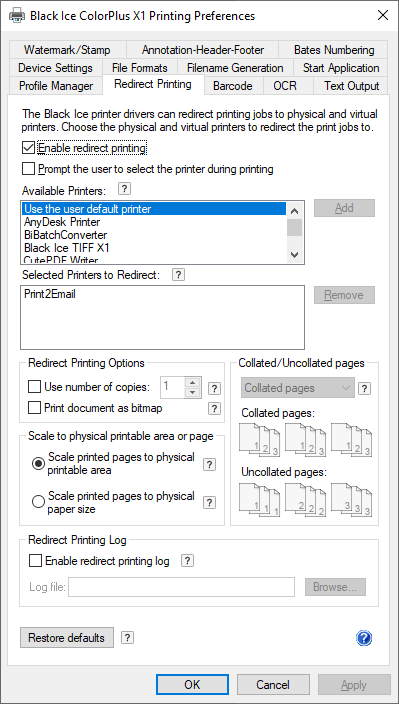Select Print2Email in selected printers list

point(50,294)
